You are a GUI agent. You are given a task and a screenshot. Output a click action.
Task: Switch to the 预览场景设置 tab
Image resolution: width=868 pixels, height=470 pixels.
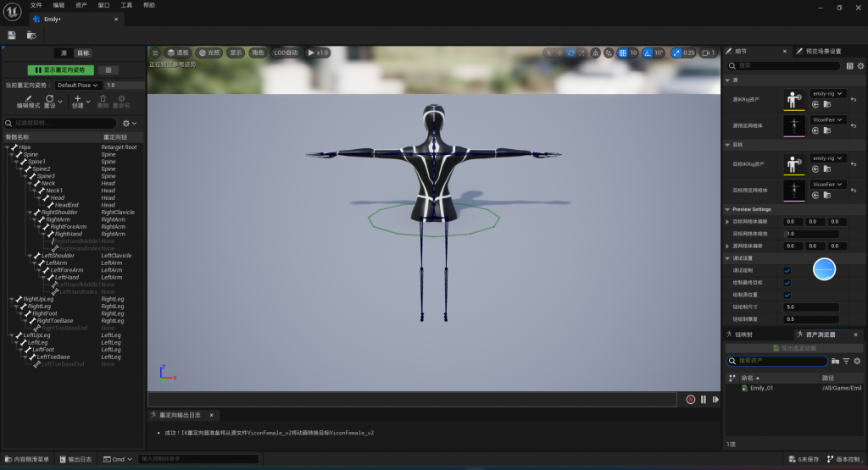[x=822, y=51]
